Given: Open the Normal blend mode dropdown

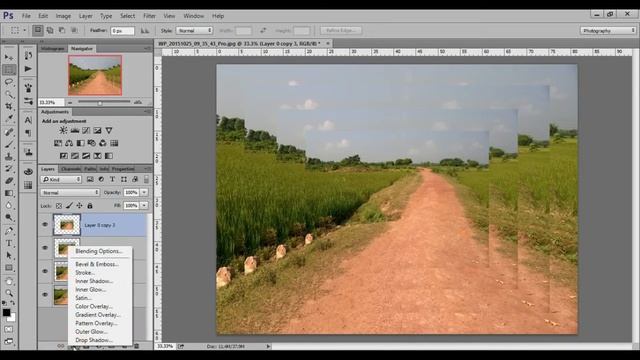Looking at the screenshot, I should (70, 192).
